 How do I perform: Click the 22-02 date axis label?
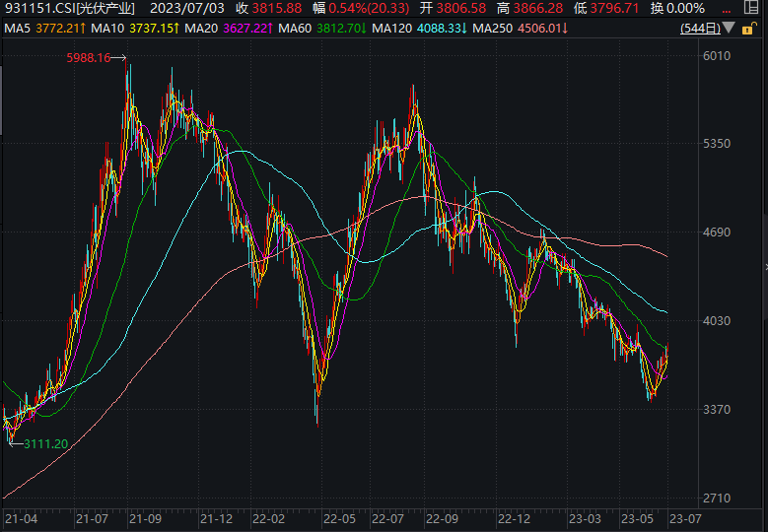click(268, 519)
